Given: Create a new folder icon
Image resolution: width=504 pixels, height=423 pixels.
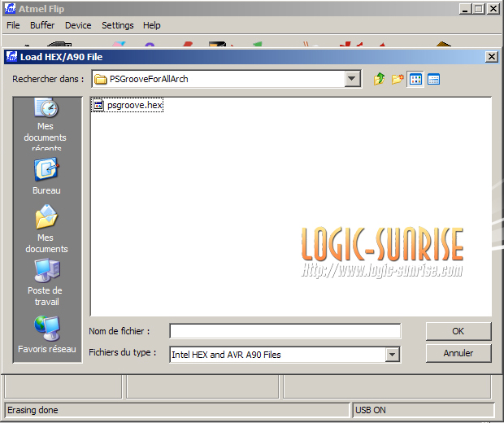Looking at the screenshot, I should click(398, 79).
